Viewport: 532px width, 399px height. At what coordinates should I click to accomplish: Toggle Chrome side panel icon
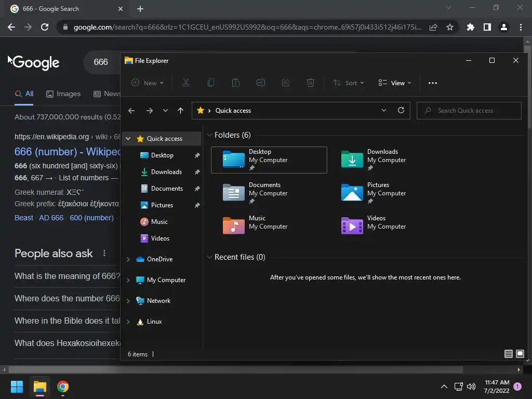pyautogui.click(x=487, y=27)
